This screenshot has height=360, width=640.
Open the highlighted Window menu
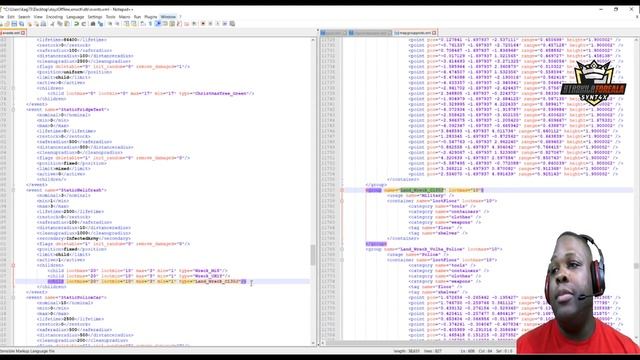tap(168, 17)
